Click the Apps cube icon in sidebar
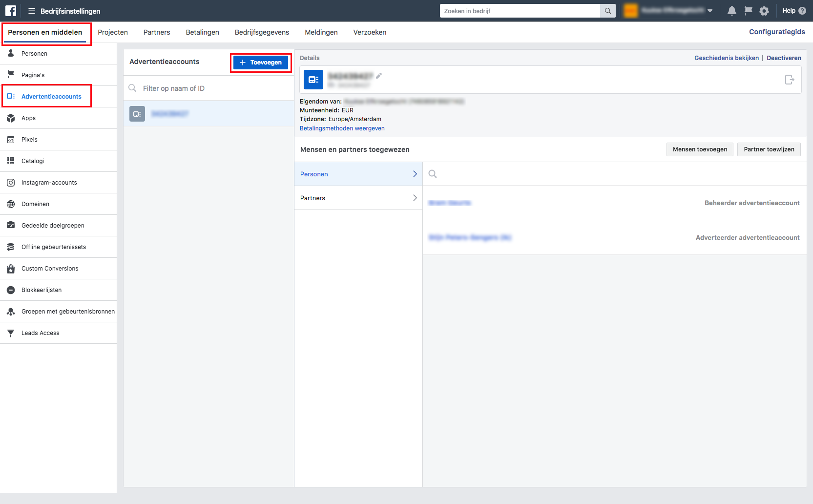 11,118
